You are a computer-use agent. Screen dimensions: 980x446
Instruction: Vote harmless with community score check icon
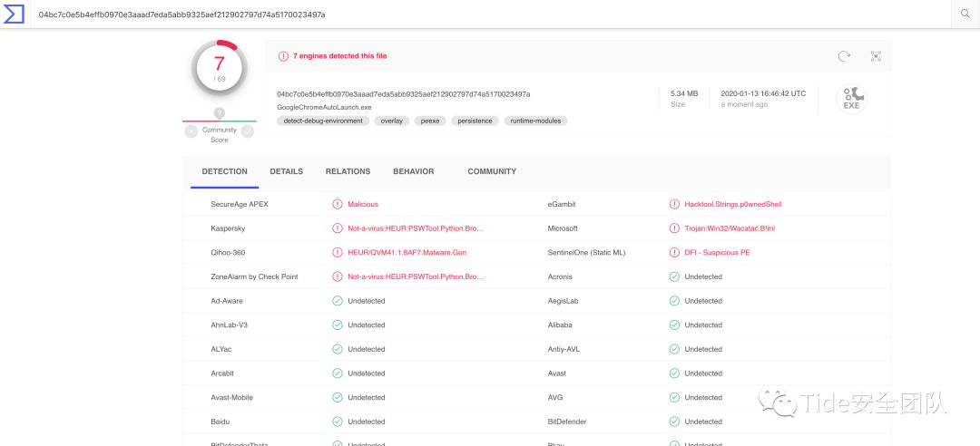pyautogui.click(x=248, y=131)
